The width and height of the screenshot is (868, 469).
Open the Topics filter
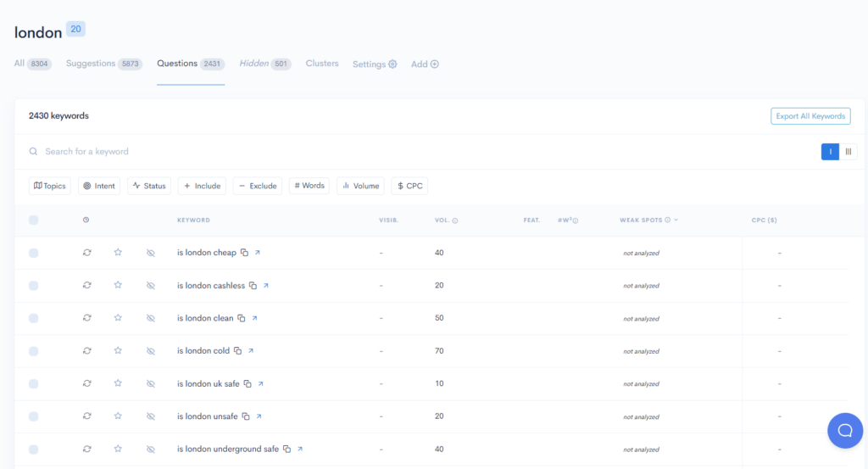[50, 186]
